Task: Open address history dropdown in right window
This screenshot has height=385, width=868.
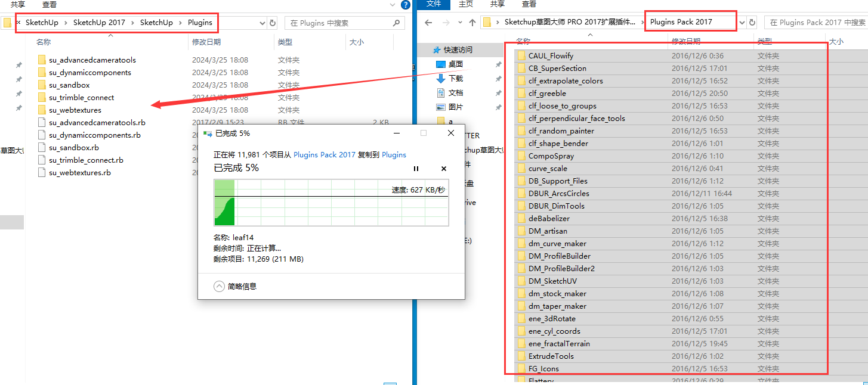Action: (x=742, y=23)
